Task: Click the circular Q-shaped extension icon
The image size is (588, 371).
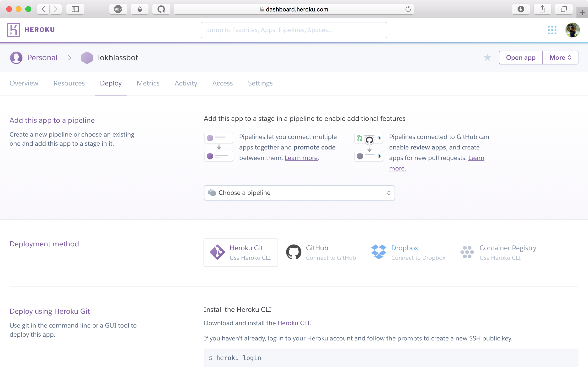Action: (x=161, y=9)
